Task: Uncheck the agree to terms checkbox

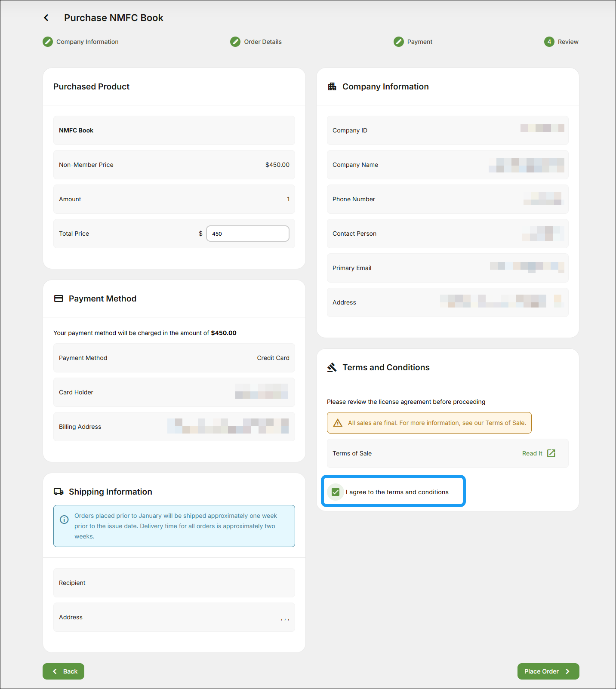Action: pyautogui.click(x=336, y=492)
